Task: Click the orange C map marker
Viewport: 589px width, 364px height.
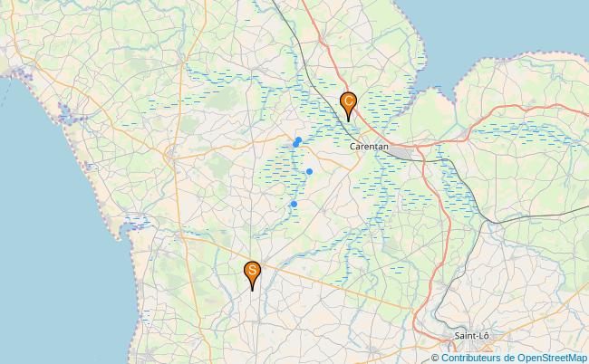Action: tap(348, 106)
